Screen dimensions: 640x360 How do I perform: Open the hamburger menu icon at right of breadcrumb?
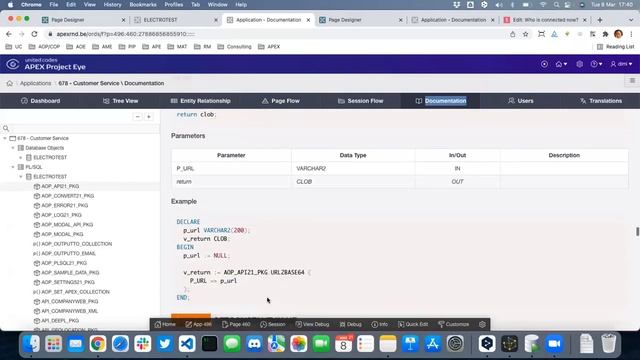pos(632,81)
